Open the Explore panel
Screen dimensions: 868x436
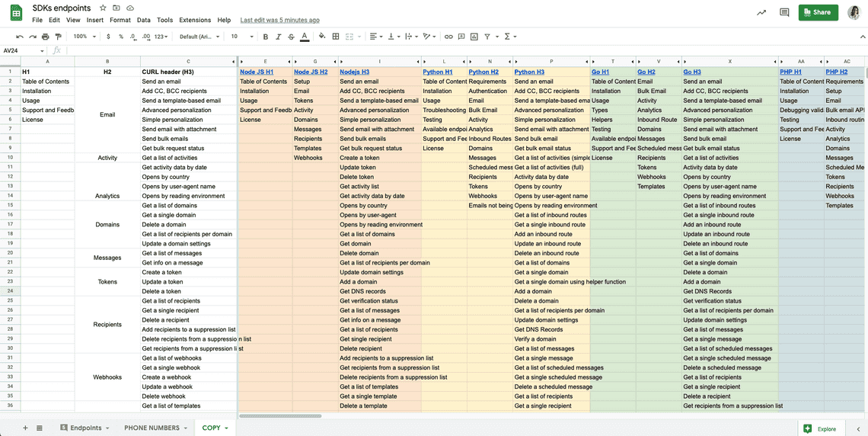point(821,428)
